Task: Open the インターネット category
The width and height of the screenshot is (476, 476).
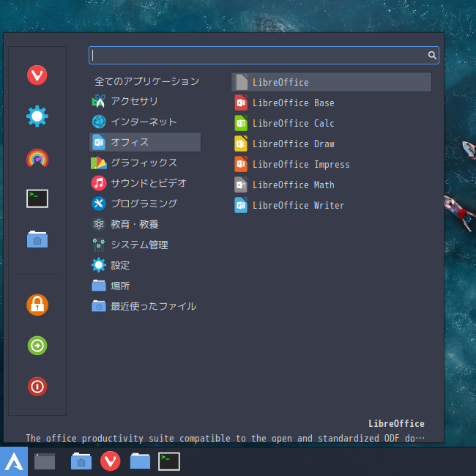Action: (x=145, y=122)
